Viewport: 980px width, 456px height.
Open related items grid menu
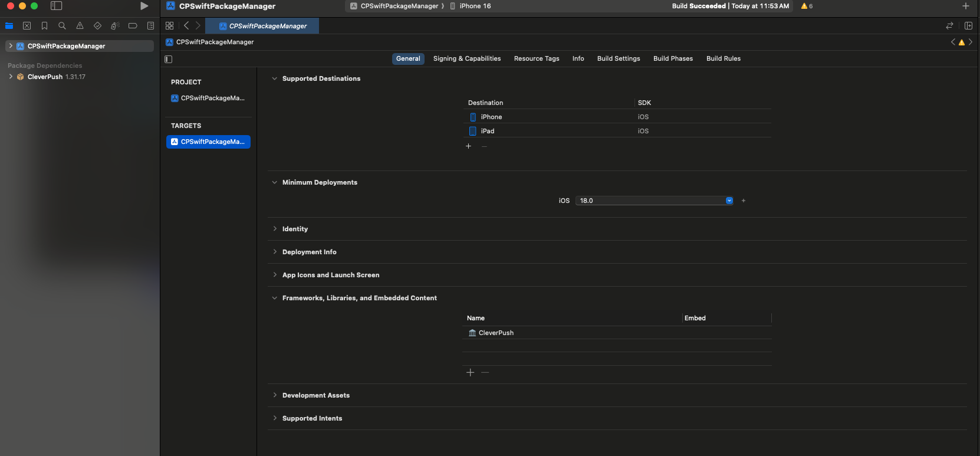(170, 26)
